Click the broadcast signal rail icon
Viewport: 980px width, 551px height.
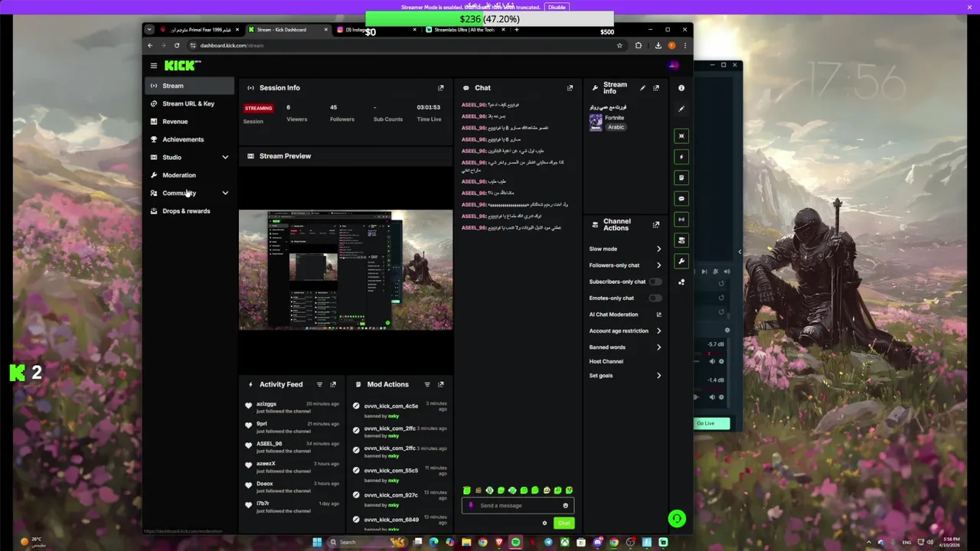click(681, 220)
